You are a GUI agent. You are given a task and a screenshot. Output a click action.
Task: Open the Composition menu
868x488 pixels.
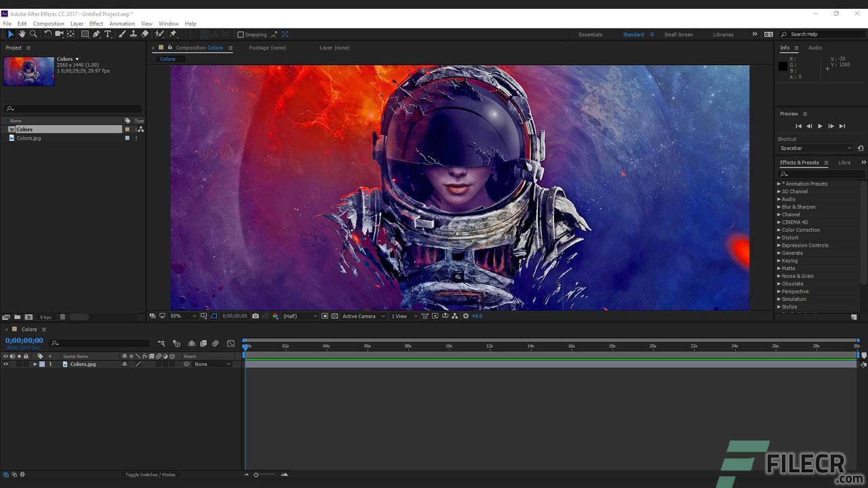48,23
